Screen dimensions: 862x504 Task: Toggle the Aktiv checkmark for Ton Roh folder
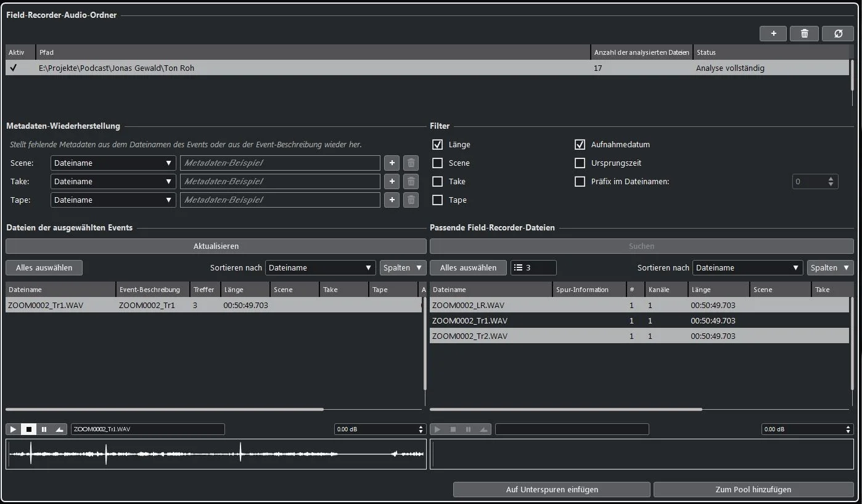click(x=14, y=68)
